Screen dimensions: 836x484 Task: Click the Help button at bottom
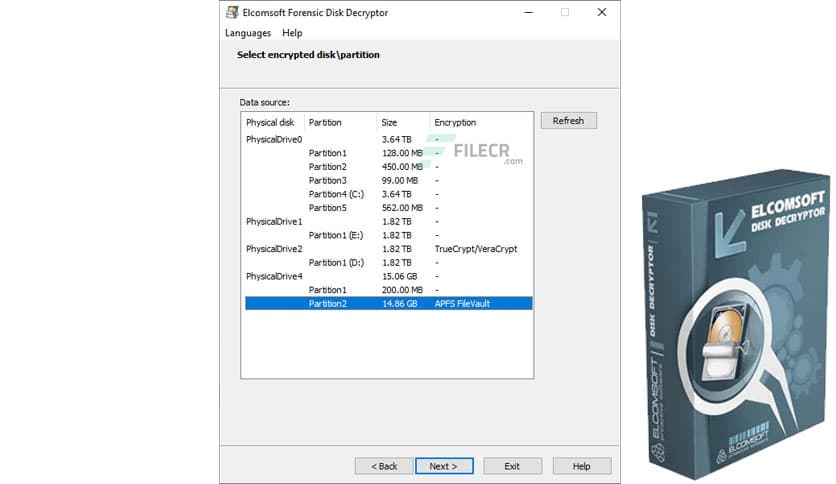point(582,466)
